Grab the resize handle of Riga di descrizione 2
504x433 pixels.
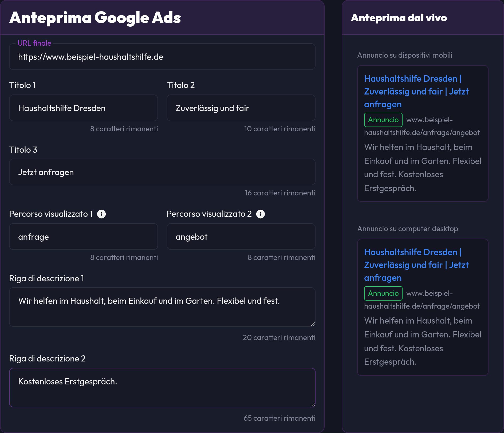tap(313, 404)
